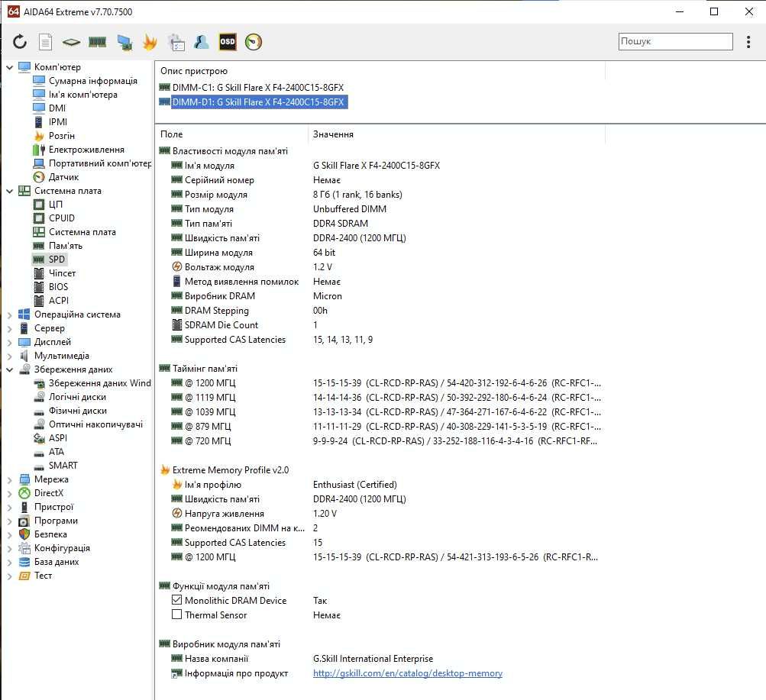Expand the Сервер tree node
The image size is (766, 700).
click(x=9, y=328)
